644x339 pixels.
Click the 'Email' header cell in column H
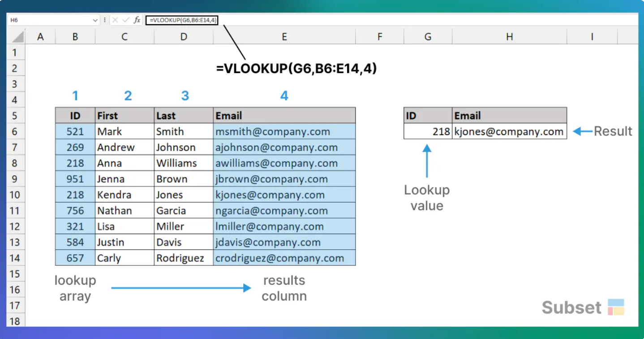pos(510,116)
